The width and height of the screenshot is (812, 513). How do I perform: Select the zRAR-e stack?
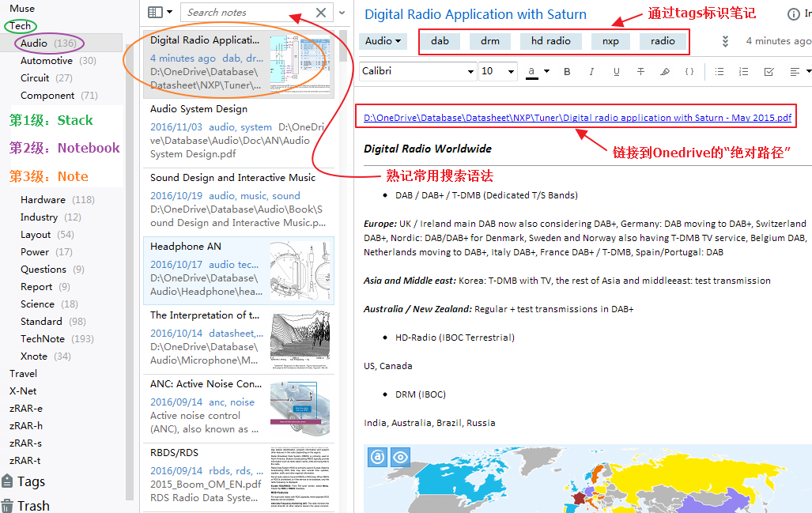point(26,409)
